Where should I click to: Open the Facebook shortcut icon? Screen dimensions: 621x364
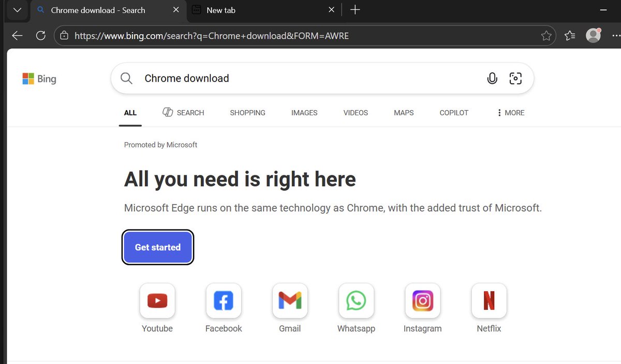(x=224, y=300)
